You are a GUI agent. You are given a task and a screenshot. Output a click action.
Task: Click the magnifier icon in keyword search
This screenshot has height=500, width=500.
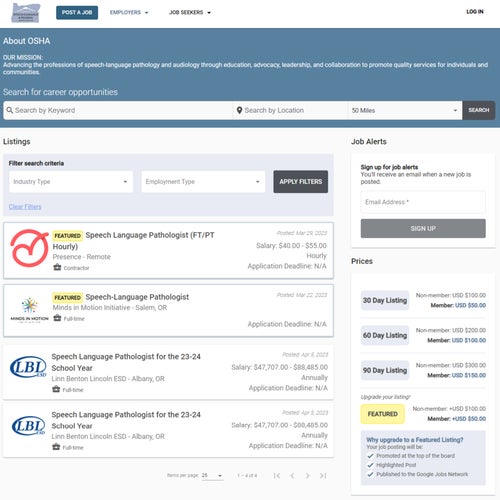point(10,110)
